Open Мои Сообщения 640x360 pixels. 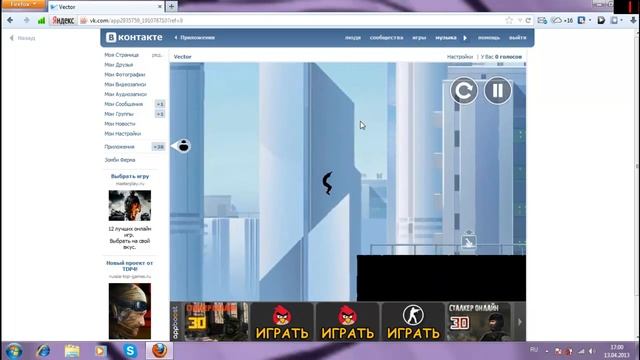coord(124,104)
